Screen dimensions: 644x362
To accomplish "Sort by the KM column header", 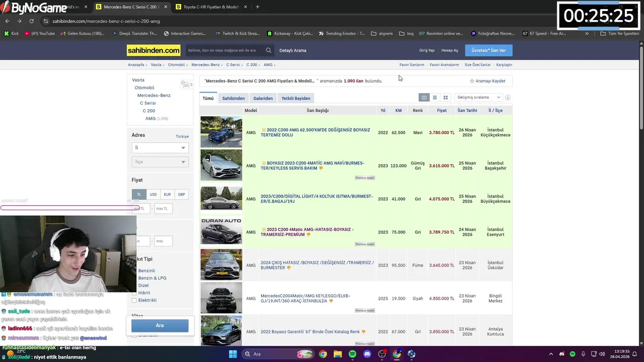I will tap(398, 111).
